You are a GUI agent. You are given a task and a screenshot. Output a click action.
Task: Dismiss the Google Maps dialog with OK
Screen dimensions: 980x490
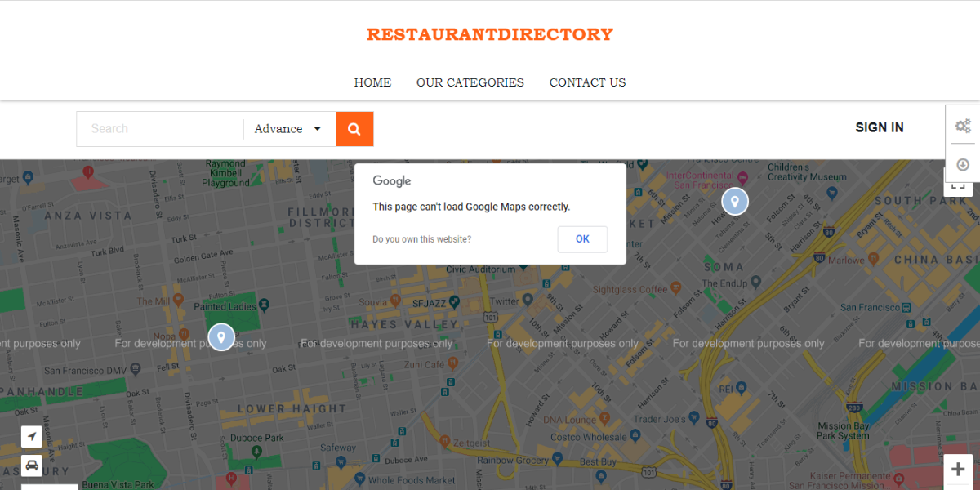pos(582,239)
